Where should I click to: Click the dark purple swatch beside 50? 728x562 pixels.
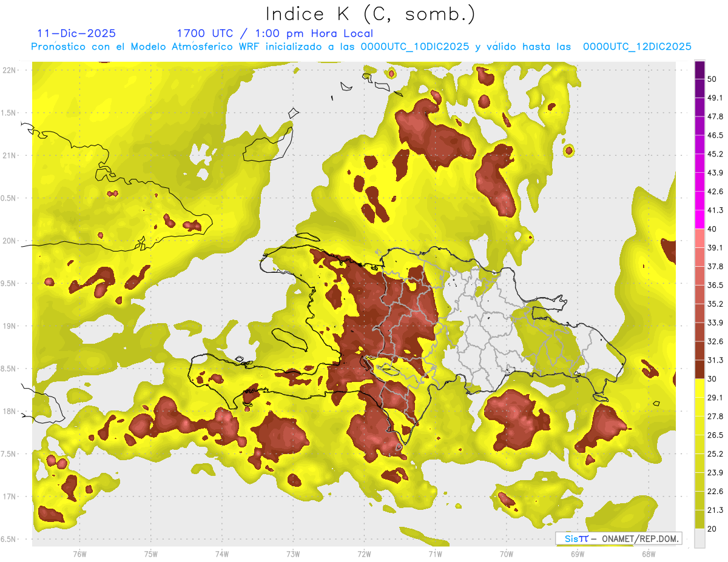tap(699, 70)
